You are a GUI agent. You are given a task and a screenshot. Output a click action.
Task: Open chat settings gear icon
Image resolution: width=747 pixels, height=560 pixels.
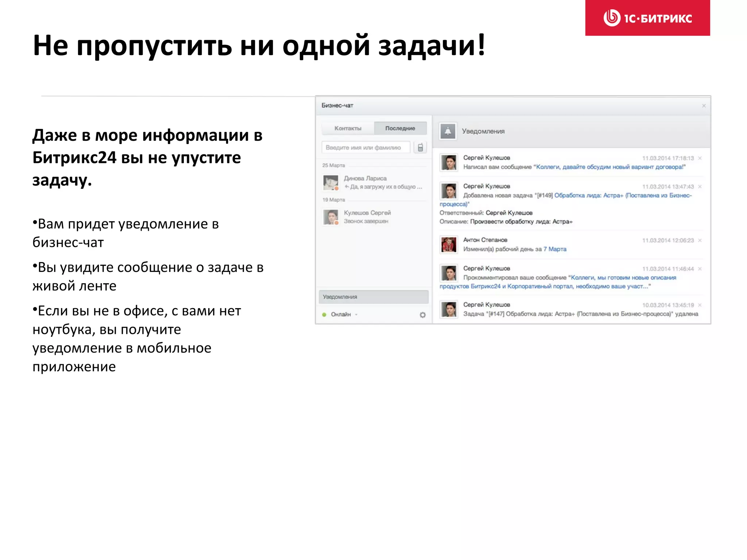[x=422, y=315]
